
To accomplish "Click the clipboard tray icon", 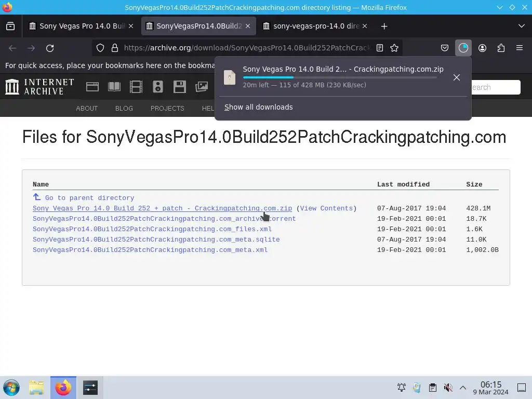I will click(x=433, y=387).
